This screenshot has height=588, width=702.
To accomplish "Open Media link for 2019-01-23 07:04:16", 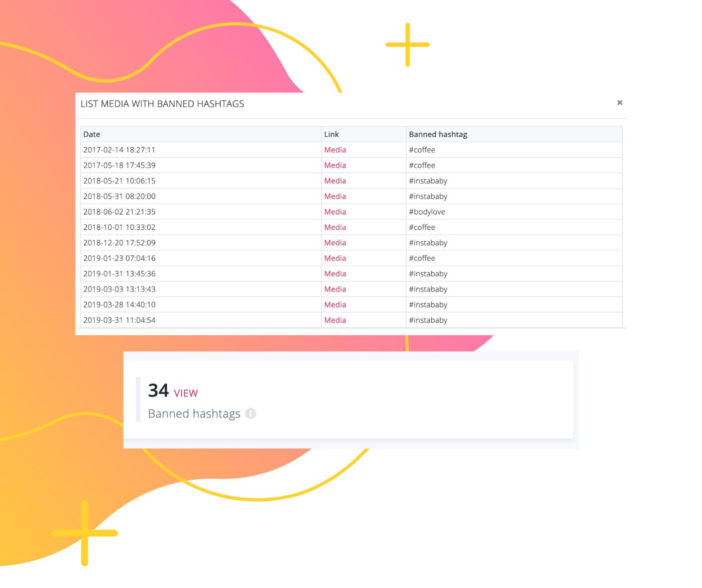I will [335, 258].
